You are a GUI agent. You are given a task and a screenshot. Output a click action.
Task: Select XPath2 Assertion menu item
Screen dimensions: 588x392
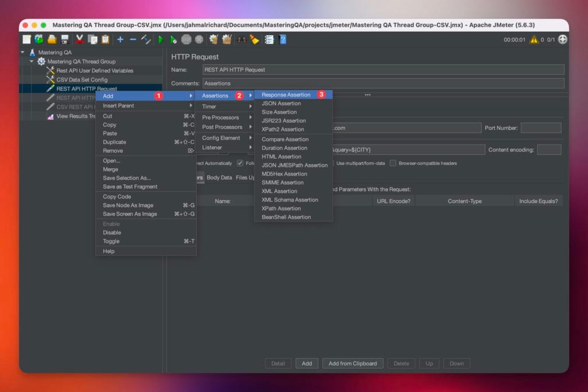coord(293,129)
